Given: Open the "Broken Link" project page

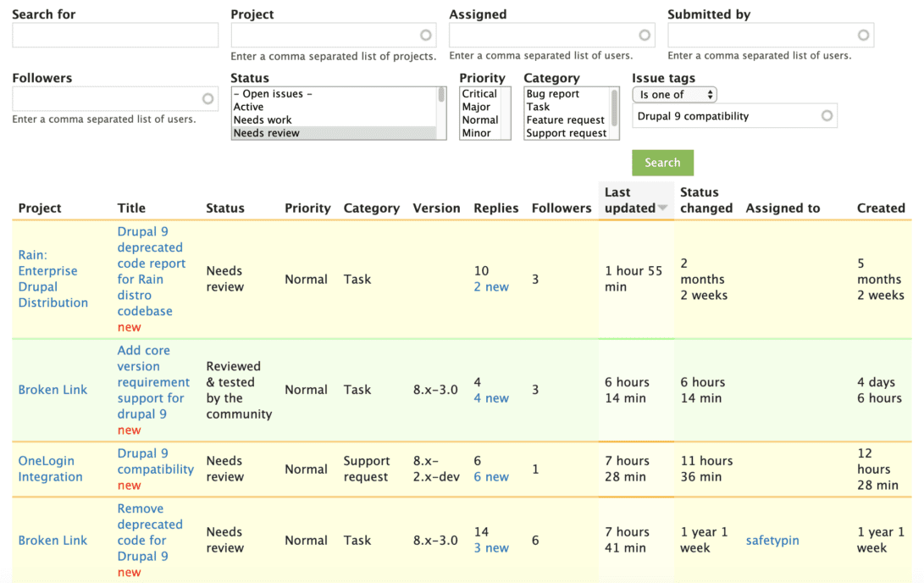Looking at the screenshot, I should [53, 389].
